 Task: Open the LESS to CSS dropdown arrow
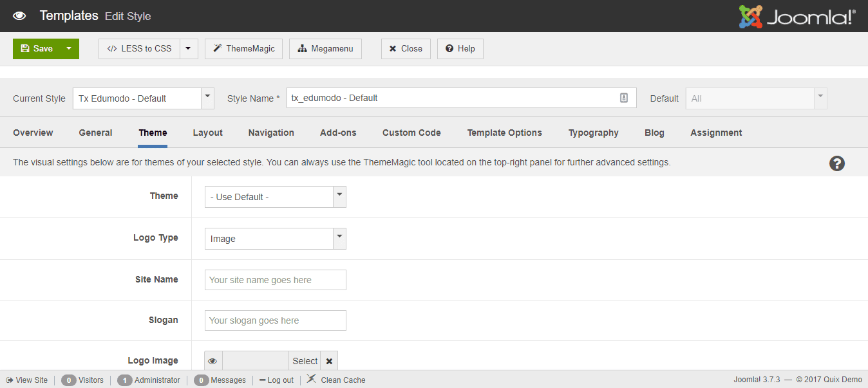pos(189,48)
